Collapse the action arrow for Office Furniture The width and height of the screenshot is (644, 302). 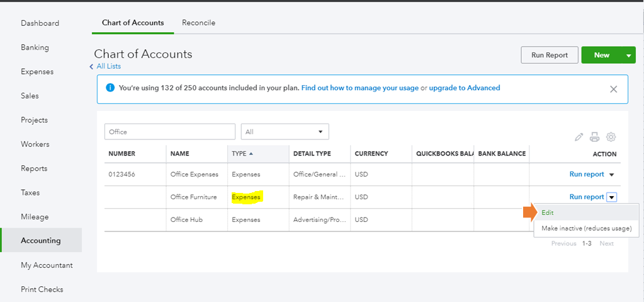(x=612, y=197)
